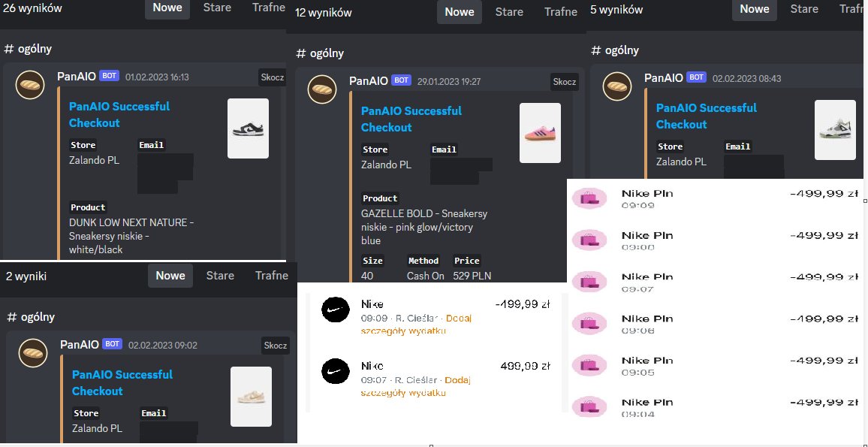This screenshot has width=868, height=447.
Task: Click Cash On method value
Action: [x=426, y=276]
